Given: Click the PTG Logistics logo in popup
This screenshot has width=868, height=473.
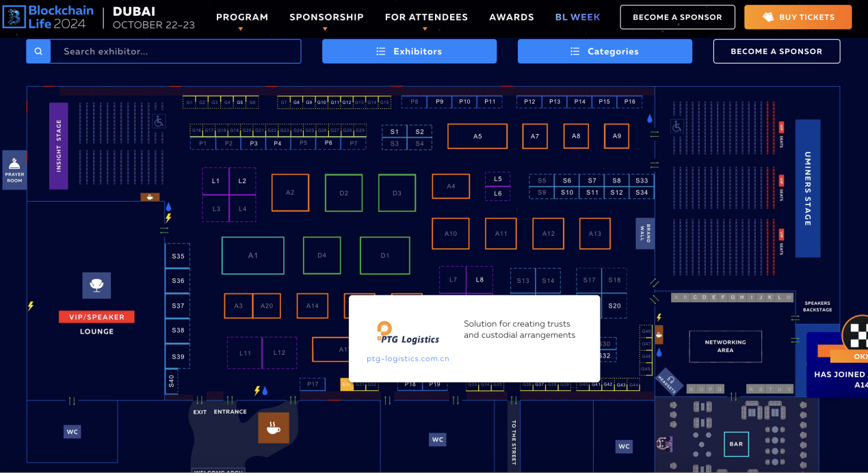Looking at the screenshot, I should tap(408, 333).
